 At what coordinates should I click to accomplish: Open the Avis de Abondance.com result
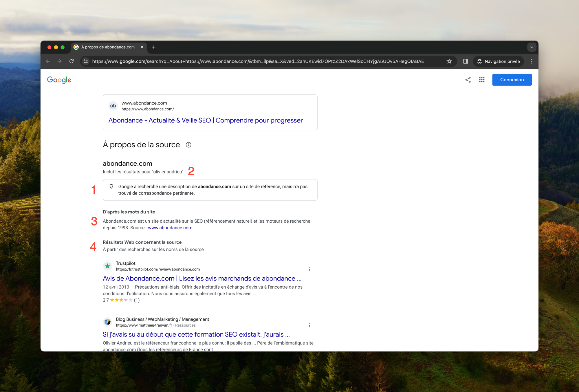click(202, 279)
